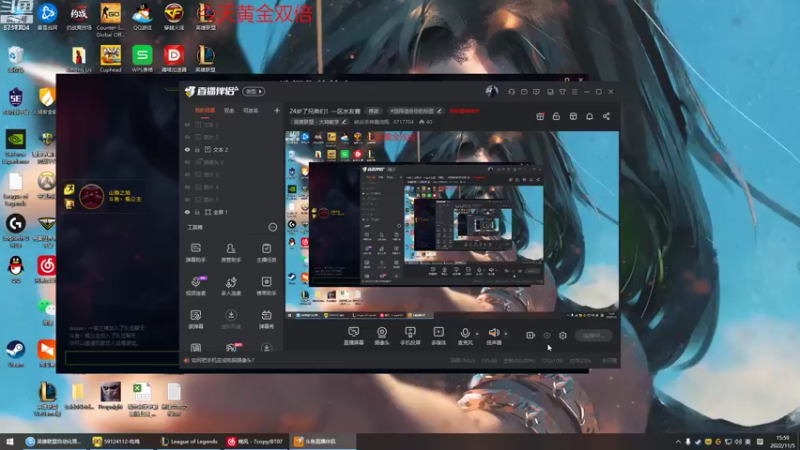Toggle the lock on the 全屏 1 layer

(197, 212)
